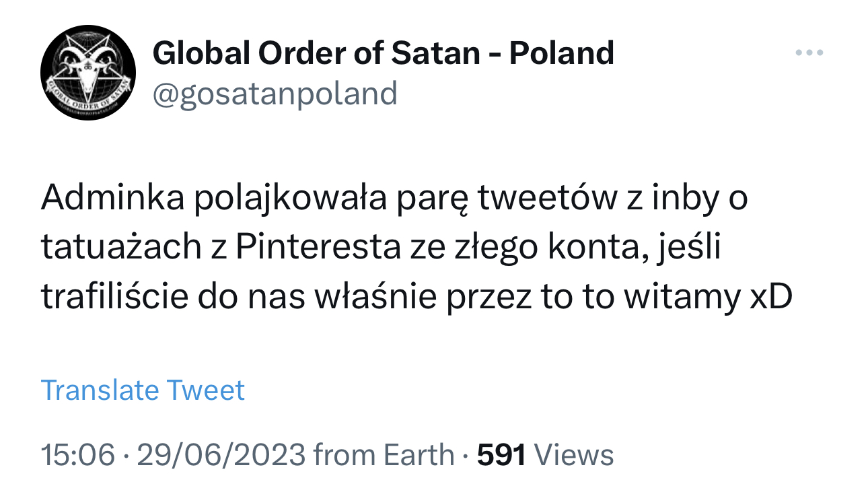Image resolution: width=868 pixels, height=484 pixels.
Task: Open the Global Order of Satan - Poland profile name
Action: tap(383, 53)
